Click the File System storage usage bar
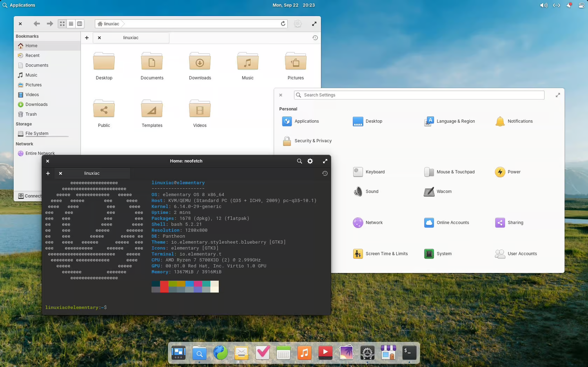This screenshot has width=588, height=367. tap(47, 136)
